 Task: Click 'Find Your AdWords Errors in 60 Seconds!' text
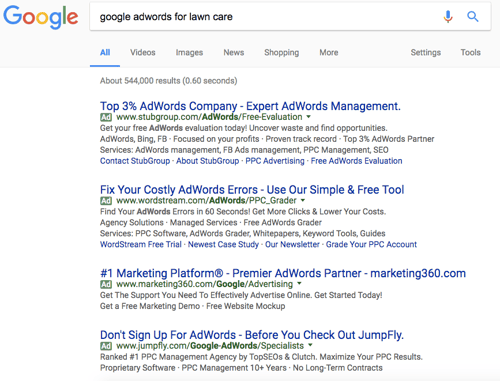(243, 212)
